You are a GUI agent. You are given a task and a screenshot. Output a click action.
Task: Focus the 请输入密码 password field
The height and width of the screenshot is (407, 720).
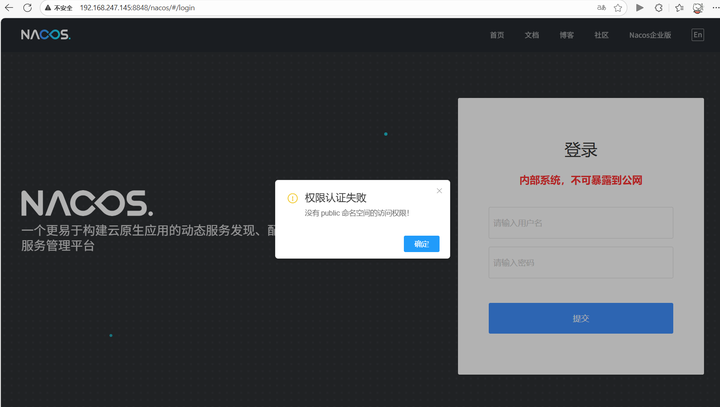[x=581, y=262]
